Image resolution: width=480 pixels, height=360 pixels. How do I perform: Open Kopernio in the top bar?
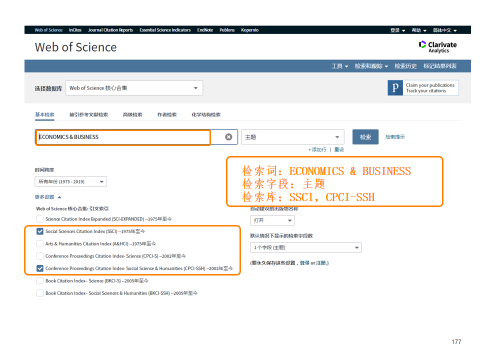pos(250,30)
